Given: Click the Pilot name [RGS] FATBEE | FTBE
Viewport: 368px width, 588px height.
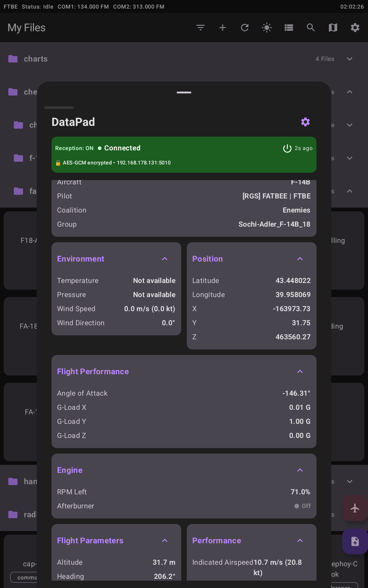Looking at the screenshot, I should click(277, 196).
